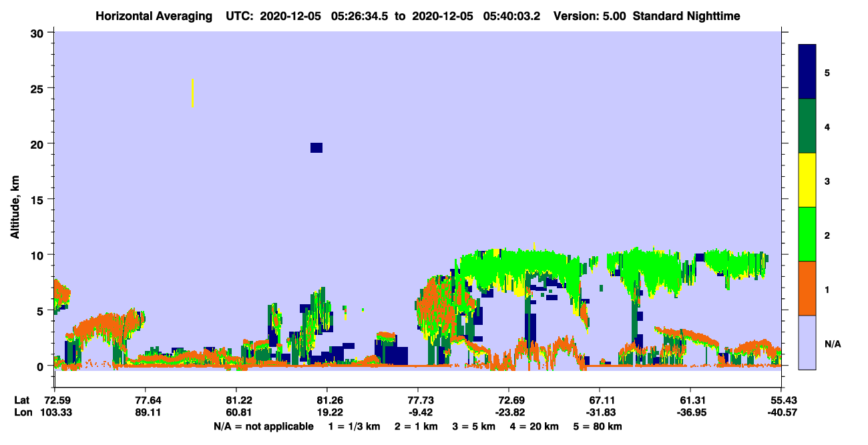Click the y-axis tick label 25
The image size is (868, 445).
pos(39,88)
